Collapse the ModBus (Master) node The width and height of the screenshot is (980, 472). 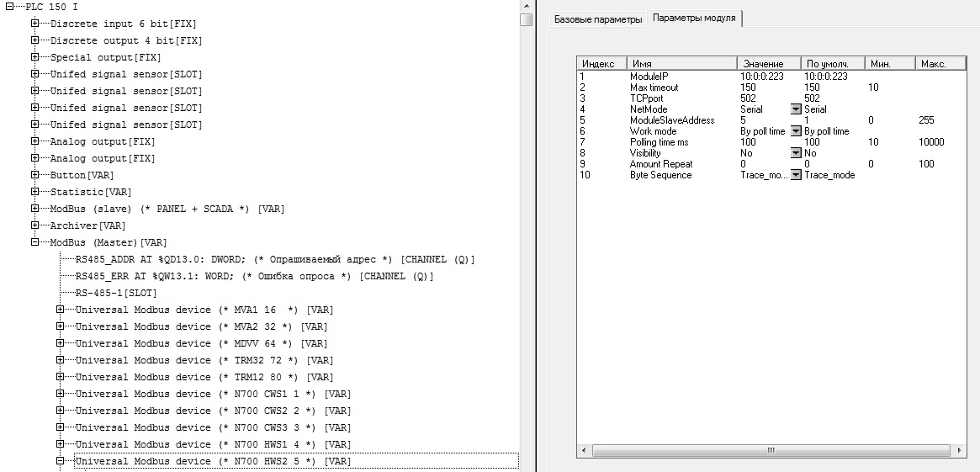tap(35, 242)
